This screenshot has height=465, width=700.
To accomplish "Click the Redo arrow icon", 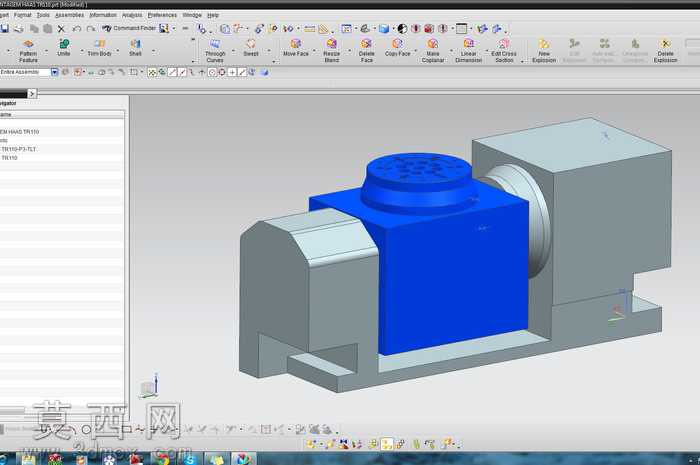I will pos(91,29).
